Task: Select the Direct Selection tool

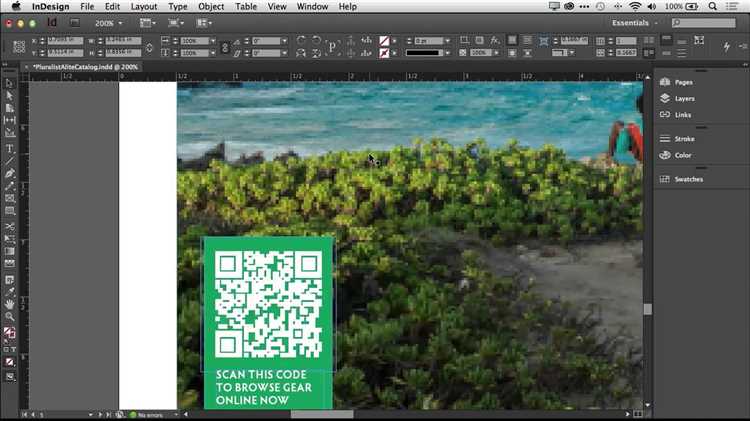Action: pos(9,96)
